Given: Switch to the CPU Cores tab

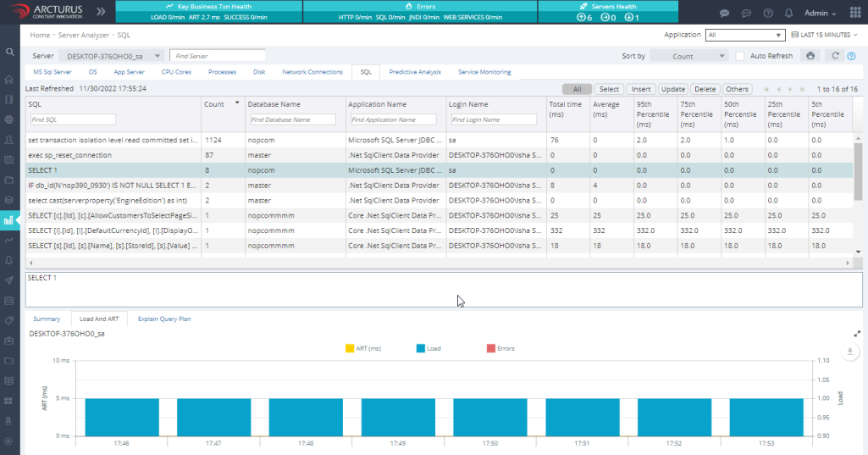Looking at the screenshot, I should [x=176, y=72].
